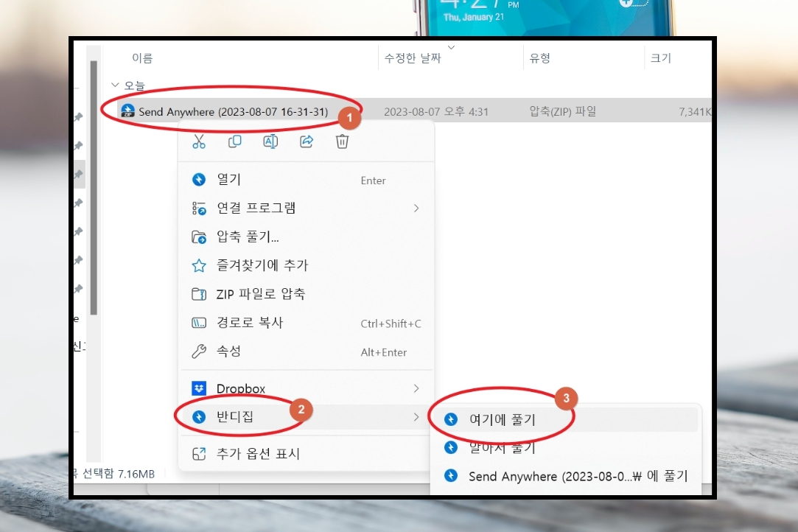The width and height of the screenshot is (798, 532).
Task: Sort by 크기 column header
Action: [661, 58]
